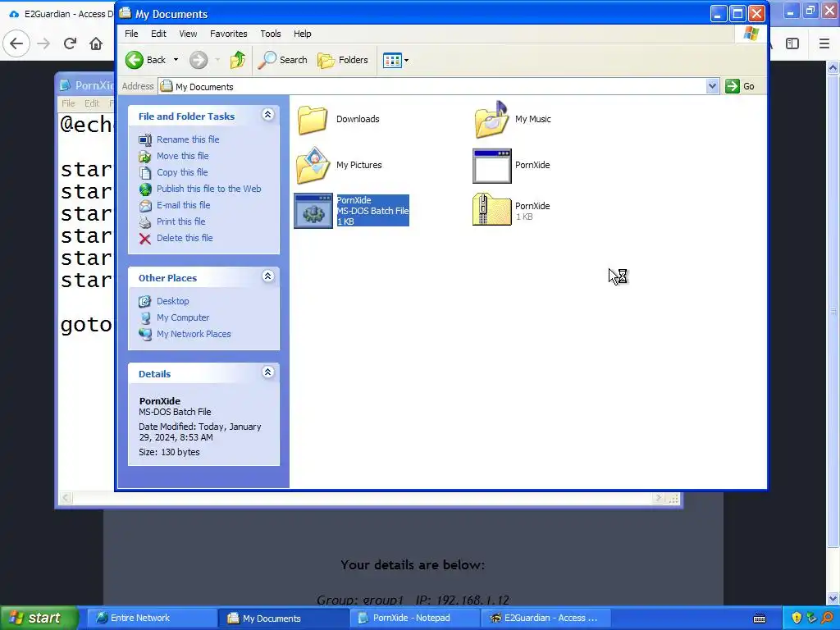Select the PornXide zipped folder icon
The width and height of the screenshot is (840, 630).
492,210
